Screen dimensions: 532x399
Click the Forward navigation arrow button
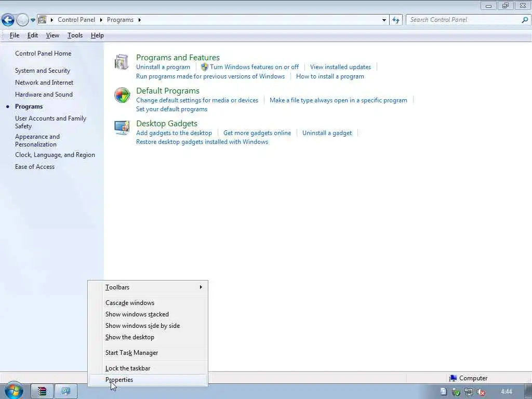pyautogui.click(x=22, y=20)
